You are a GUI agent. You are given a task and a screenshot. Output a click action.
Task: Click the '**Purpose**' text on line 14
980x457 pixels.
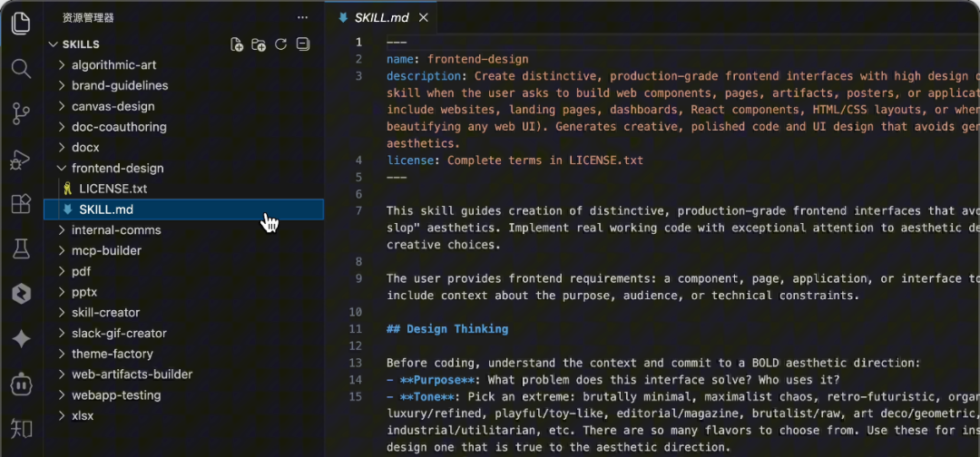point(437,380)
